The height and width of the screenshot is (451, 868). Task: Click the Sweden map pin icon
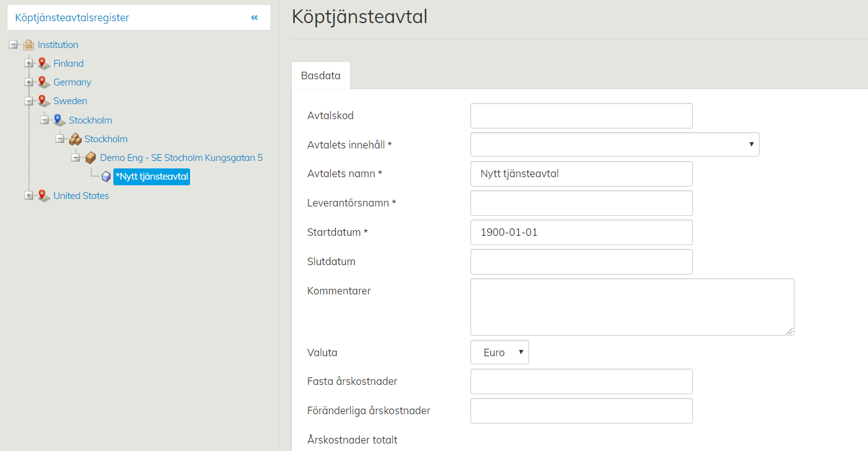[x=44, y=101]
